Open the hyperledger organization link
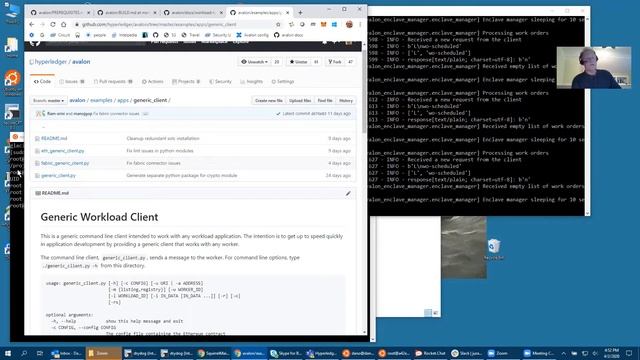The height and width of the screenshot is (360, 640). tap(51, 62)
